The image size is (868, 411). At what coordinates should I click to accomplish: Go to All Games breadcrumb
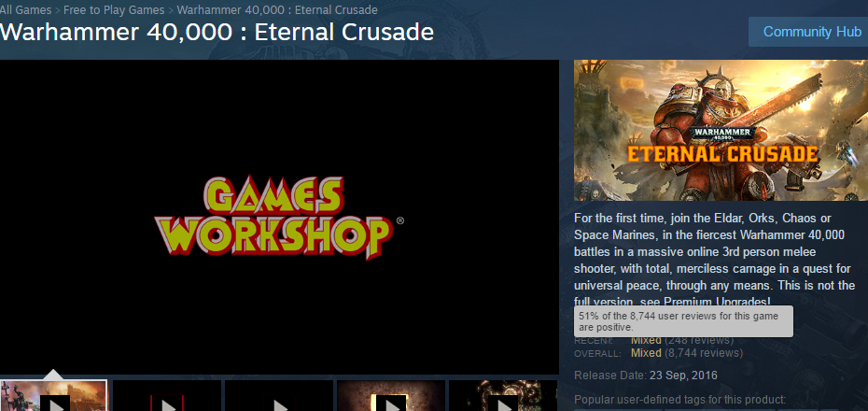click(25, 10)
